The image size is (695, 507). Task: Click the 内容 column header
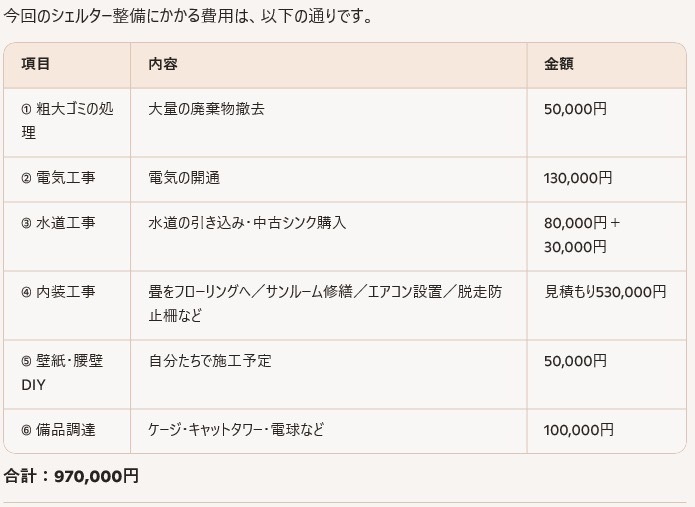coord(163,64)
